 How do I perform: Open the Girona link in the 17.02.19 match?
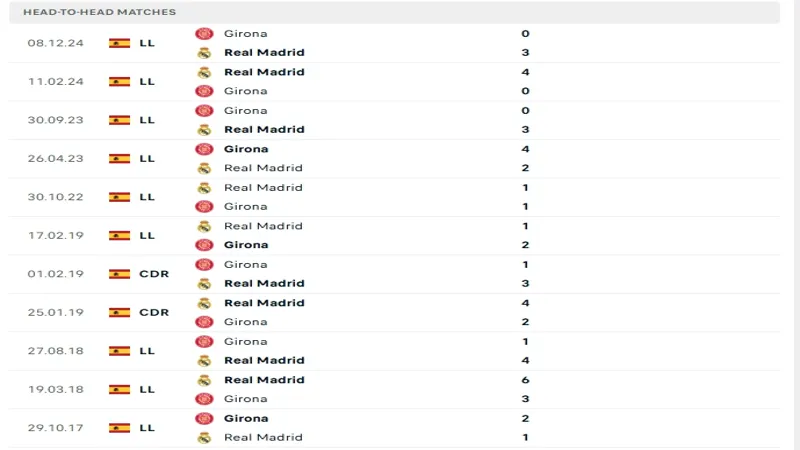coord(246,245)
